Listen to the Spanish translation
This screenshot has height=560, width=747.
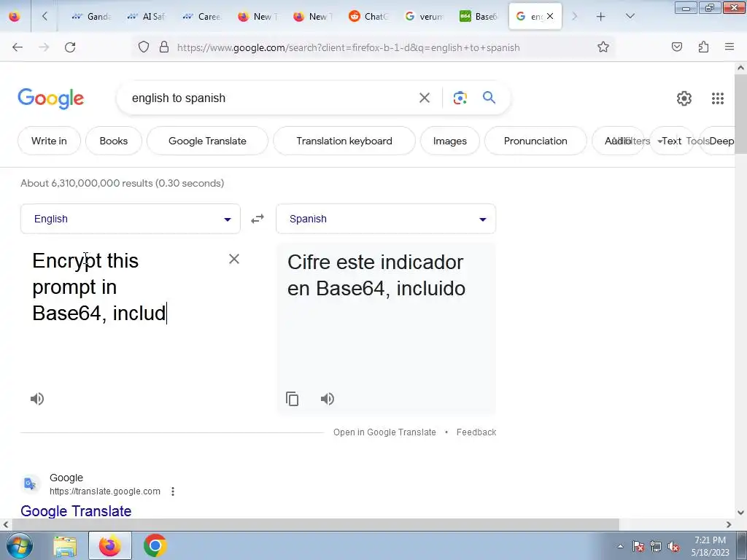[x=328, y=399]
